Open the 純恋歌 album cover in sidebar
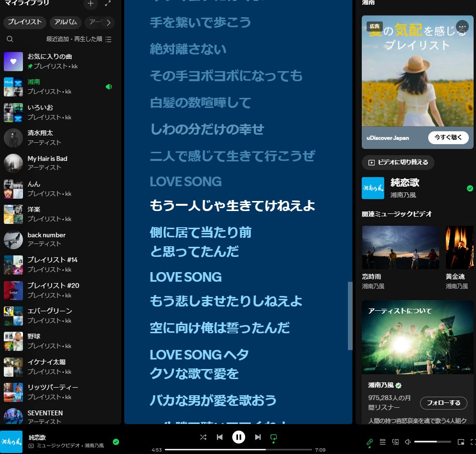 [373, 188]
